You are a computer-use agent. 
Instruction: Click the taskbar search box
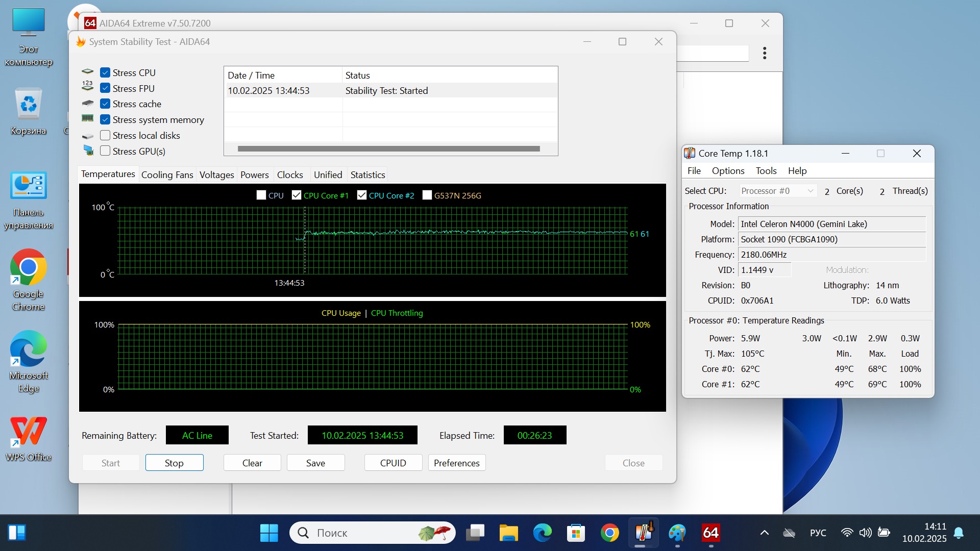(373, 533)
